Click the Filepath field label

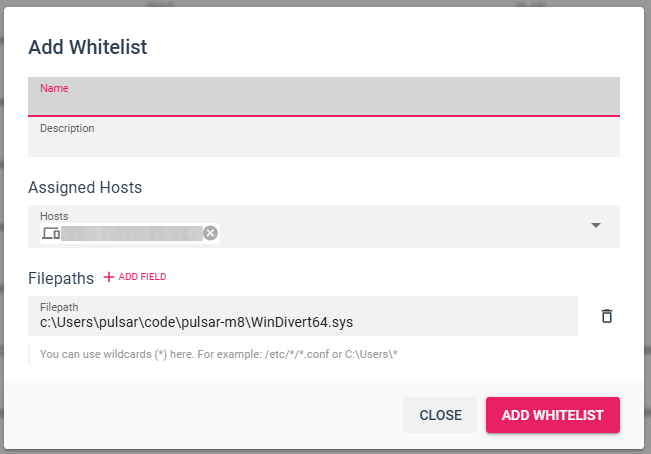[59, 307]
